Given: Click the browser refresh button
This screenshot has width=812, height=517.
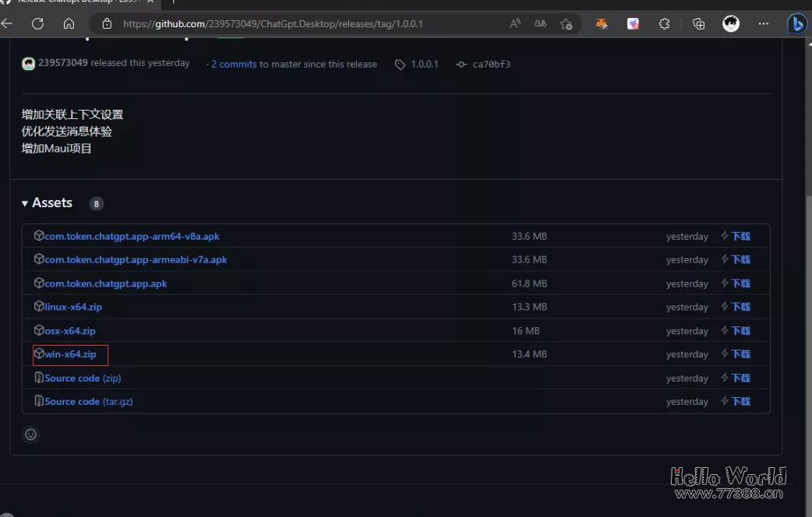Looking at the screenshot, I should point(37,23).
